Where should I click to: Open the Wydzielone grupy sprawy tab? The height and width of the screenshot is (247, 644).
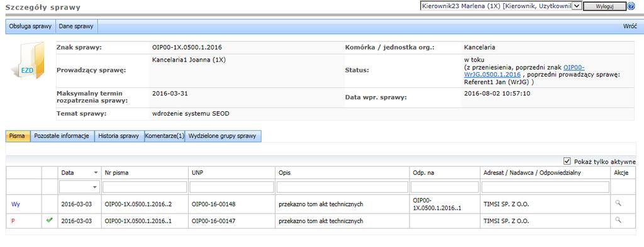[223, 136]
